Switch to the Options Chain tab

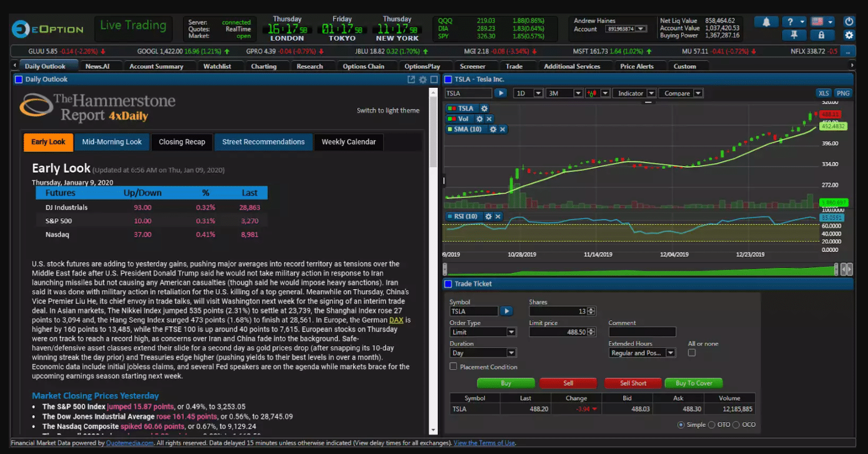point(363,67)
